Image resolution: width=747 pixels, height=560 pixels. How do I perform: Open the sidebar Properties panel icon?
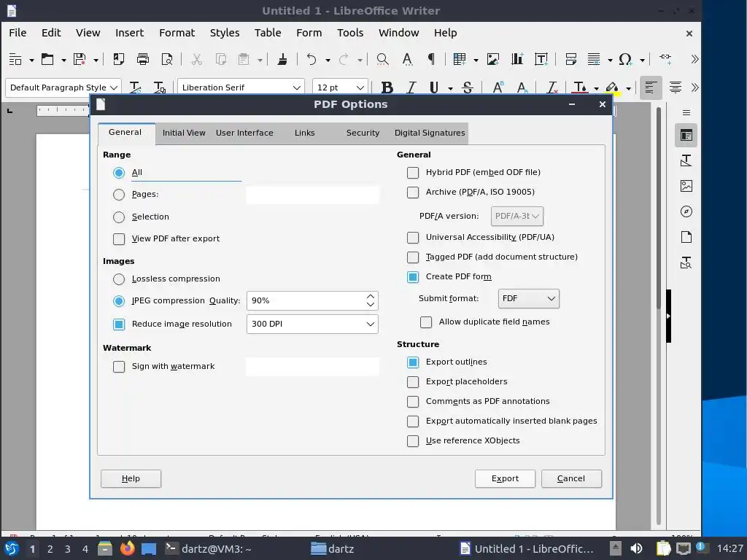(686, 136)
